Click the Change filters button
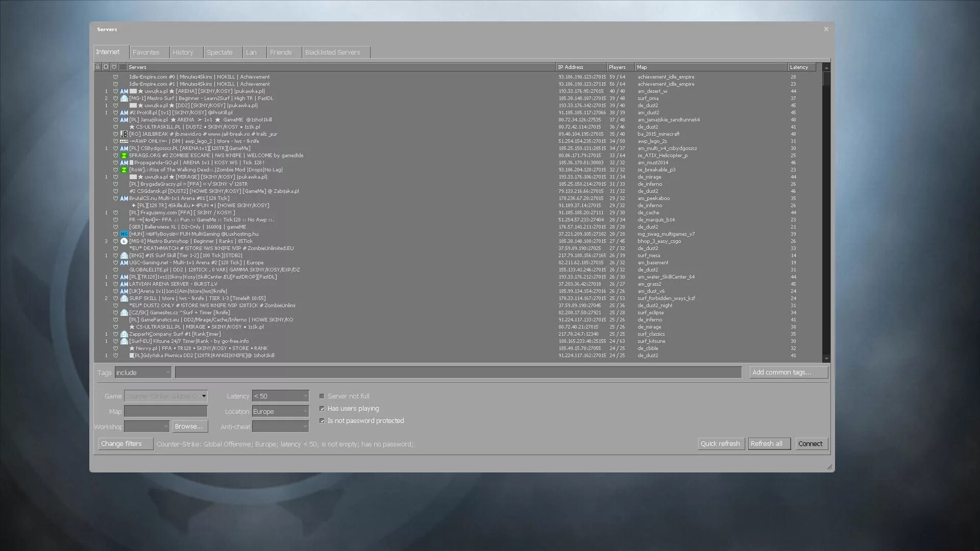Screen dimensions: 980x551 click(x=121, y=443)
